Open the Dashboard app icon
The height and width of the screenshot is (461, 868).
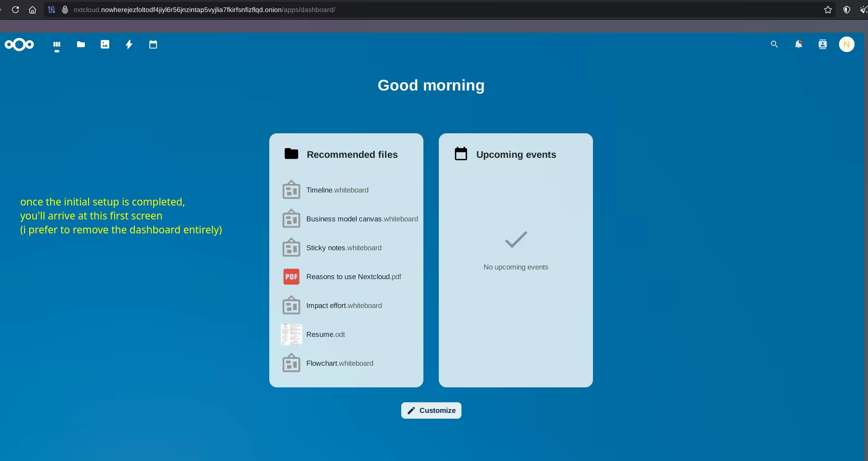[x=57, y=44]
